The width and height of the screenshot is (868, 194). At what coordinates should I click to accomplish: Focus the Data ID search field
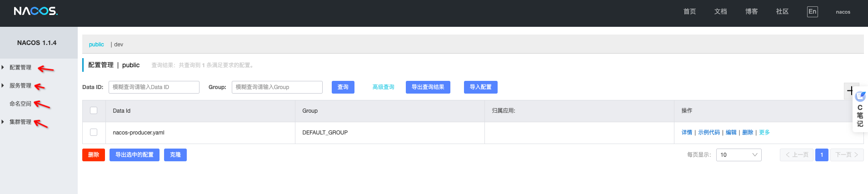pyautogui.click(x=154, y=87)
